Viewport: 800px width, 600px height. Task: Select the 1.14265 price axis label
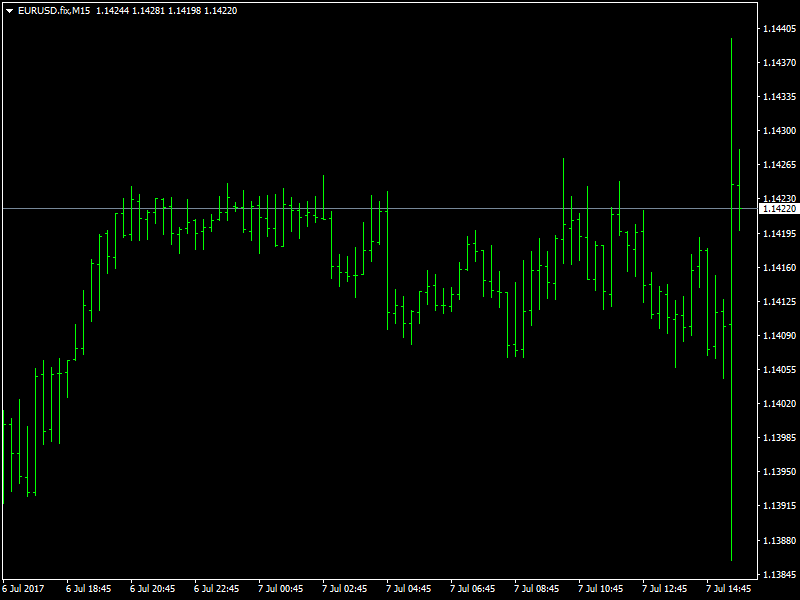[779, 165]
